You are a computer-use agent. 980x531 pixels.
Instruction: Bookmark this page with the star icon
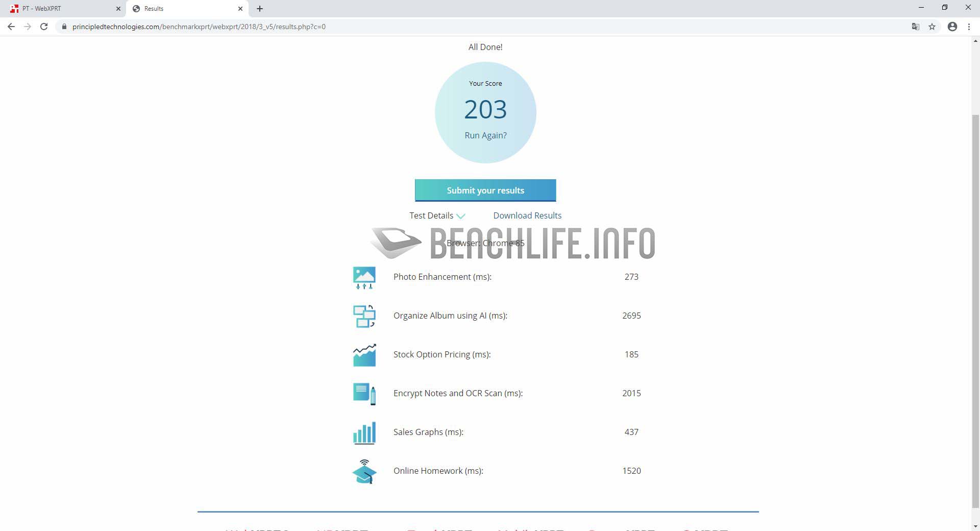pos(932,27)
